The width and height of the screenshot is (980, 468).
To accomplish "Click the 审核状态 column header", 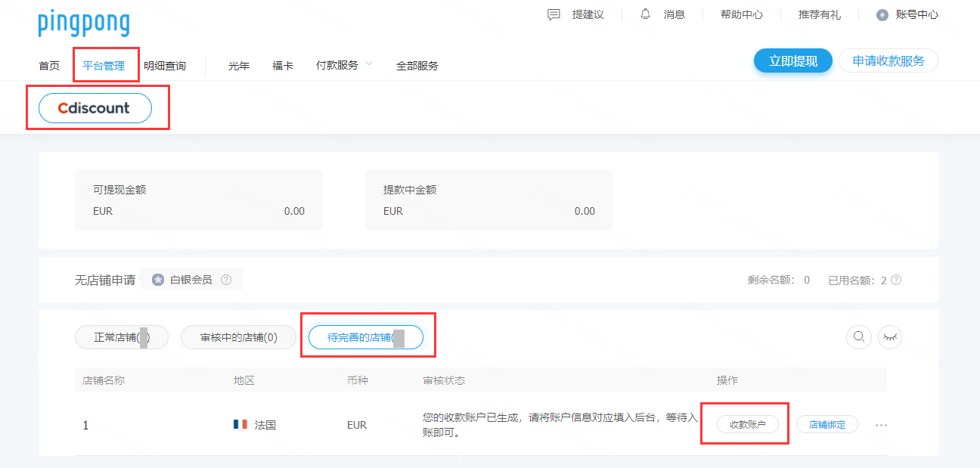I will coord(444,380).
